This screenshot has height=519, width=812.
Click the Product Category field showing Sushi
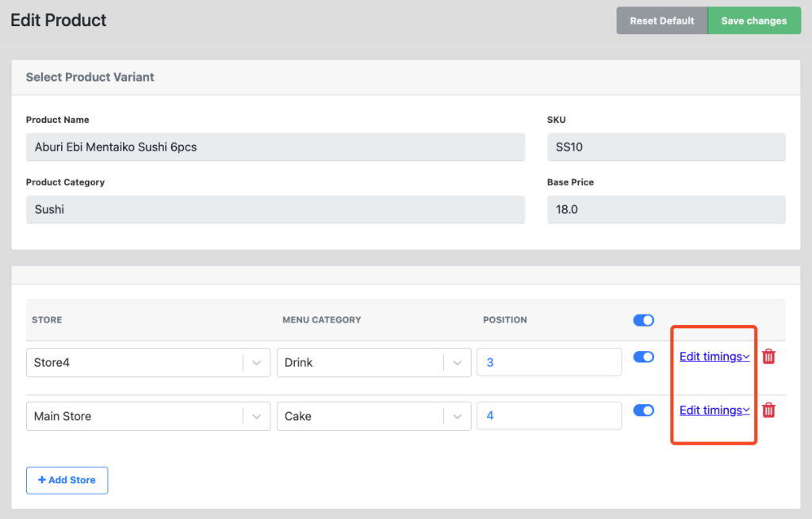(x=275, y=210)
